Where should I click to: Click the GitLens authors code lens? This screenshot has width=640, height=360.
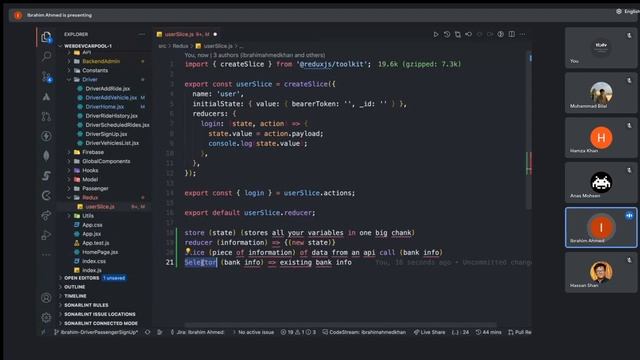tap(255, 55)
